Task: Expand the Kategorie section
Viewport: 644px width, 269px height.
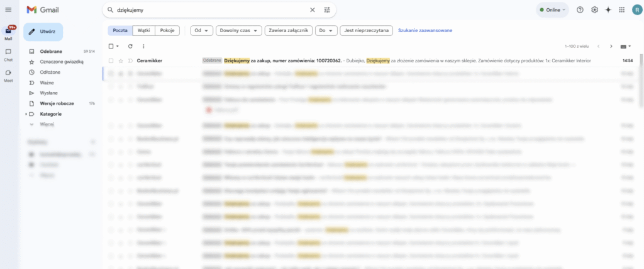Action: pyautogui.click(x=26, y=114)
